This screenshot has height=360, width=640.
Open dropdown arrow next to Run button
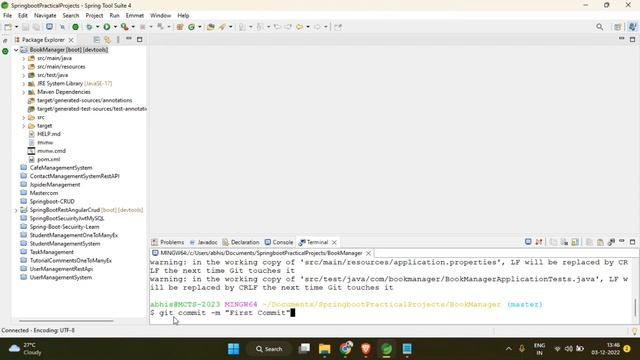point(115,27)
